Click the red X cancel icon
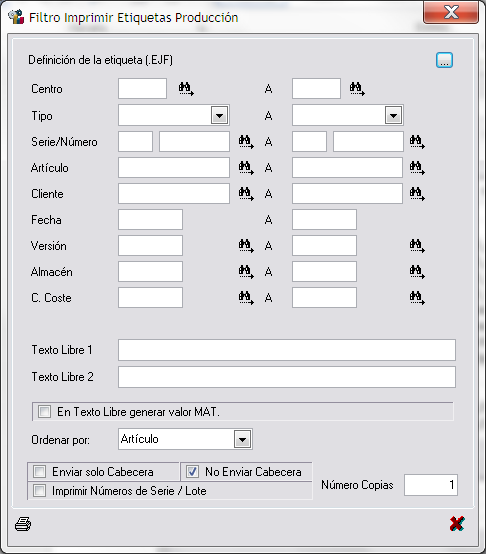 (x=457, y=524)
